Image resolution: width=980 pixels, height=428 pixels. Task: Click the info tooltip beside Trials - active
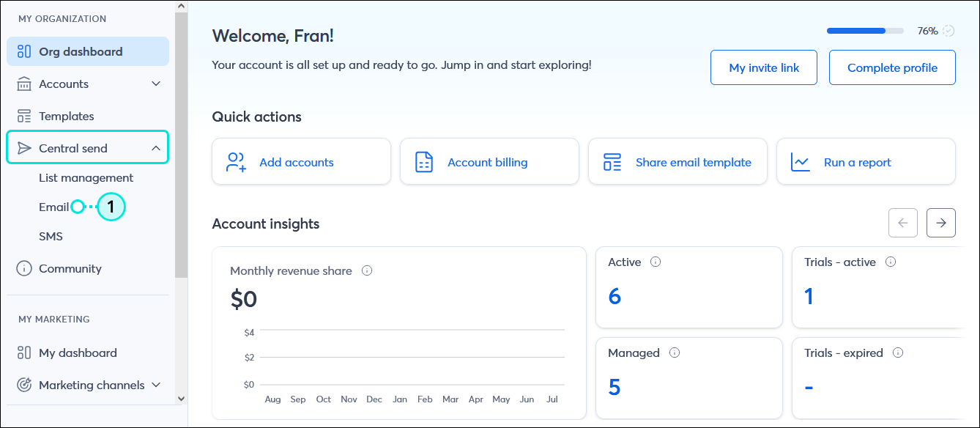(x=891, y=262)
